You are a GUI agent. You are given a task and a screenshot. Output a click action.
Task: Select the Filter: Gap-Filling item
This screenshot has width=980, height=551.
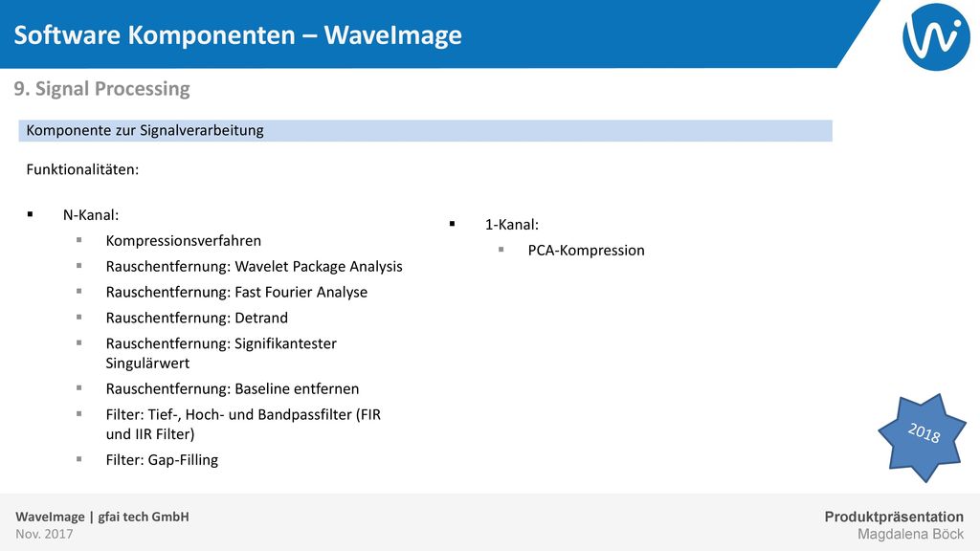click(x=162, y=460)
